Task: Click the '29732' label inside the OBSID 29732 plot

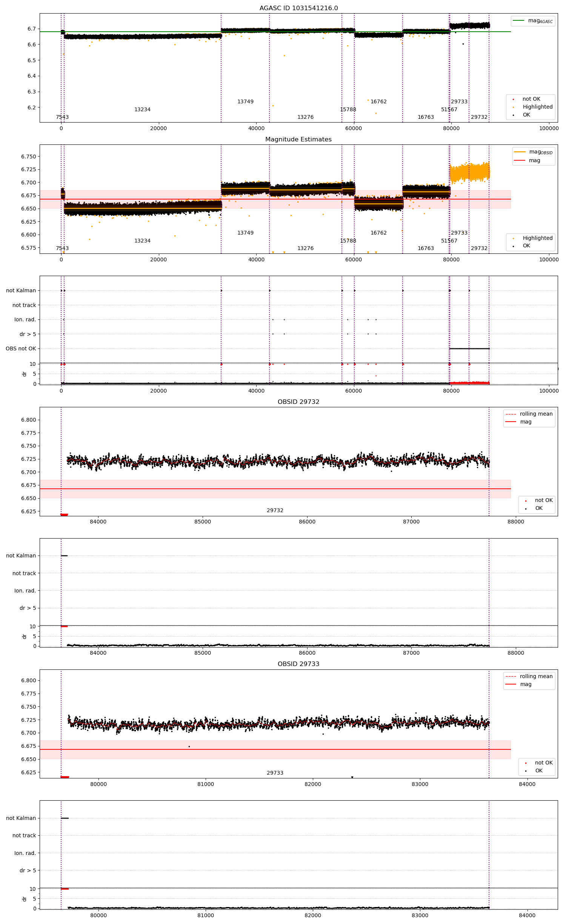Action: (x=275, y=510)
